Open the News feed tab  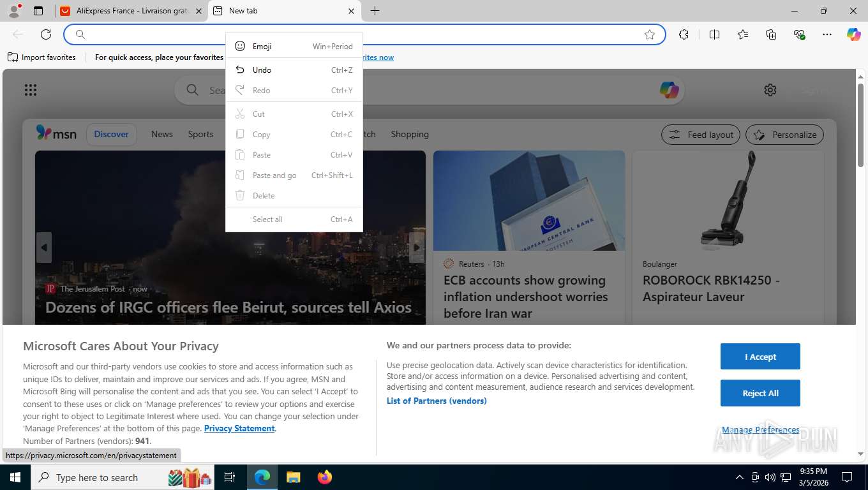[x=162, y=134]
